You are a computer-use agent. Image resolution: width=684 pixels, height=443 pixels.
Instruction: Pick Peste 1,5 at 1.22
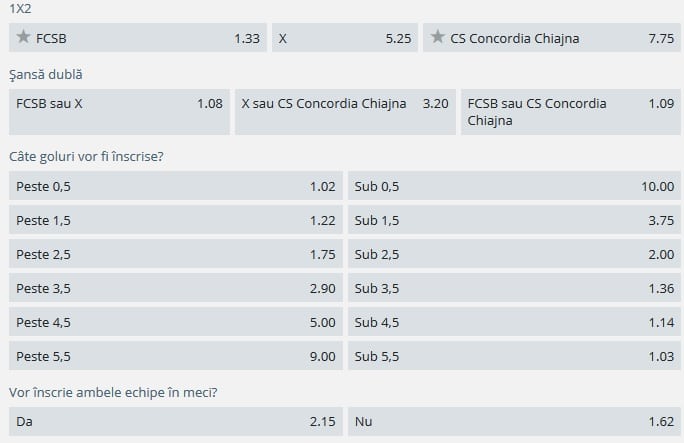click(175, 220)
